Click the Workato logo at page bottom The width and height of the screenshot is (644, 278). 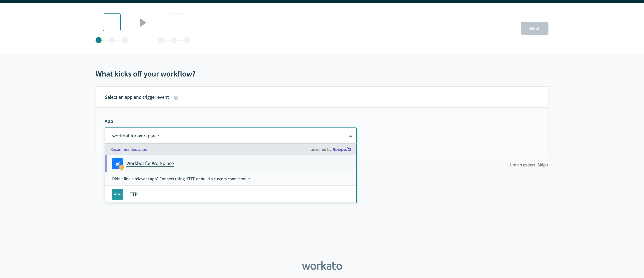(x=322, y=266)
